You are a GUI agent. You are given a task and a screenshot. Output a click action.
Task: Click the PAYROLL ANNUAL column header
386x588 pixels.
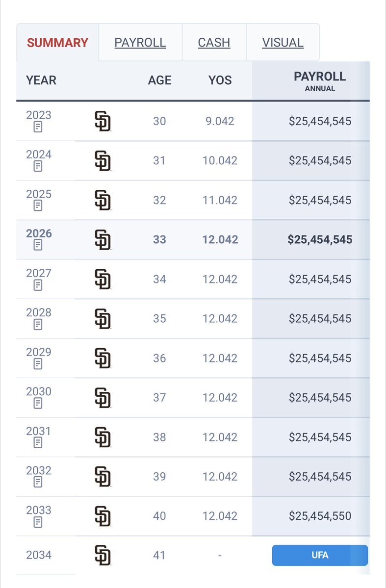click(x=320, y=81)
